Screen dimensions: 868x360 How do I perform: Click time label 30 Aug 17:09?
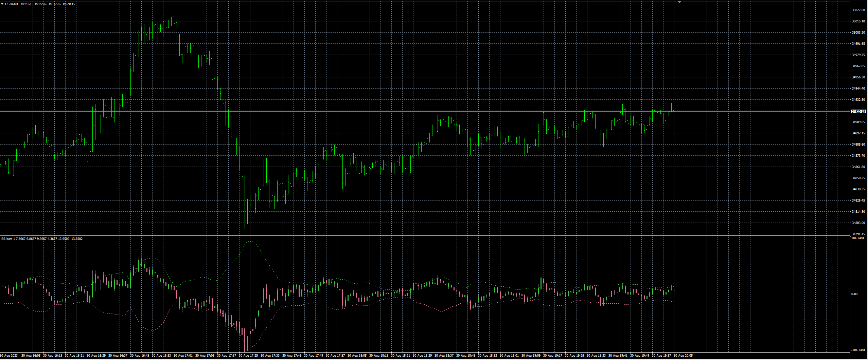point(205,356)
